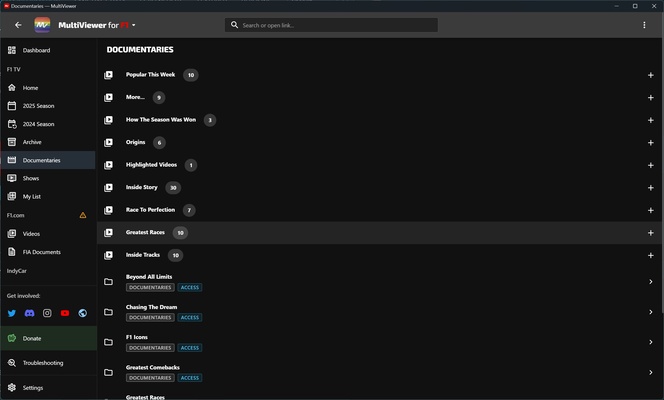Click ACCESS tag under Beyond All Limits

tap(190, 287)
